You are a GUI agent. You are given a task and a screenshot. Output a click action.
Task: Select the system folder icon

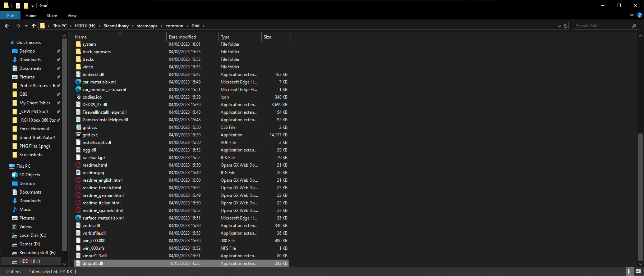(78, 44)
